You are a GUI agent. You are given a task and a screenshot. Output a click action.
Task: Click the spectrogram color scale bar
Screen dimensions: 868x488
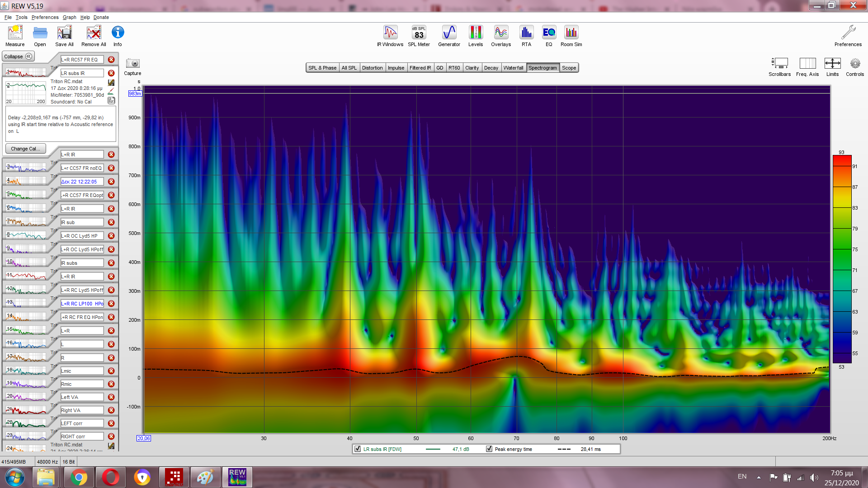click(x=842, y=259)
